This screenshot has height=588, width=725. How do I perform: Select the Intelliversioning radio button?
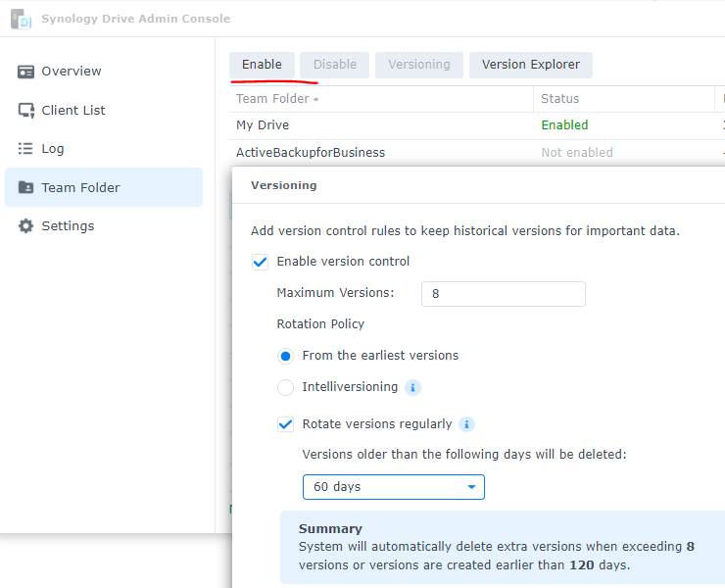coord(285,388)
